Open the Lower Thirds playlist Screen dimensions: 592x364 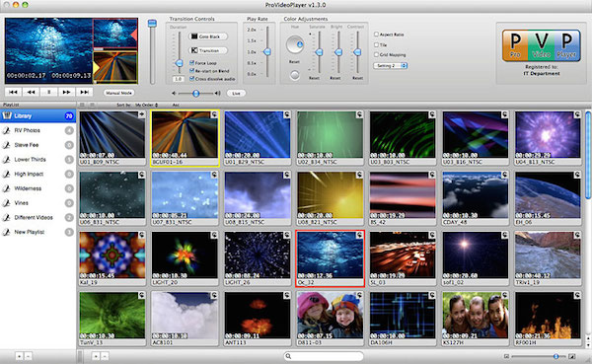(37, 160)
